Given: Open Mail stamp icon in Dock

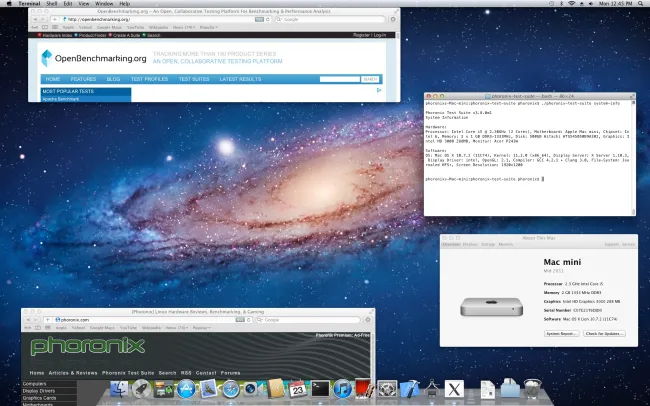Looking at the screenshot, I should tap(208, 389).
